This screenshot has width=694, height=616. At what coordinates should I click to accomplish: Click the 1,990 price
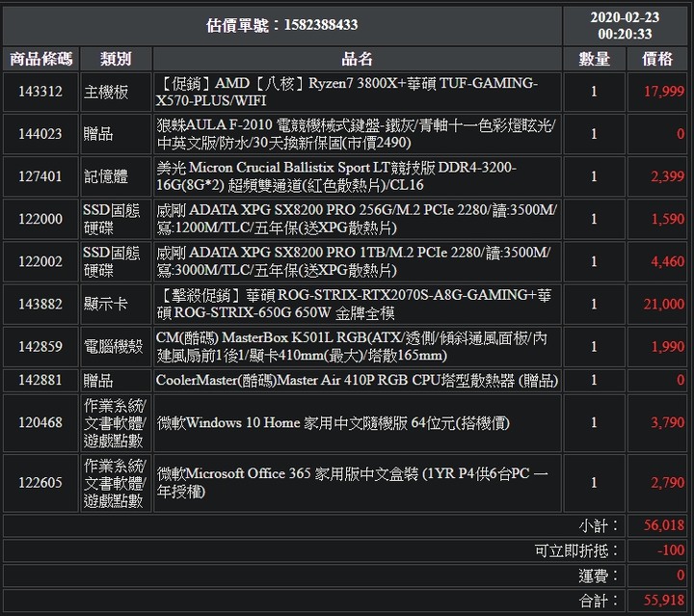667,346
